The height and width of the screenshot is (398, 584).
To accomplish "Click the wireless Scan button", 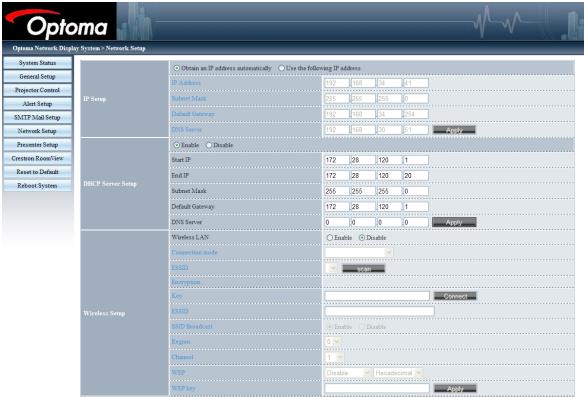I will pyautogui.click(x=364, y=268).
